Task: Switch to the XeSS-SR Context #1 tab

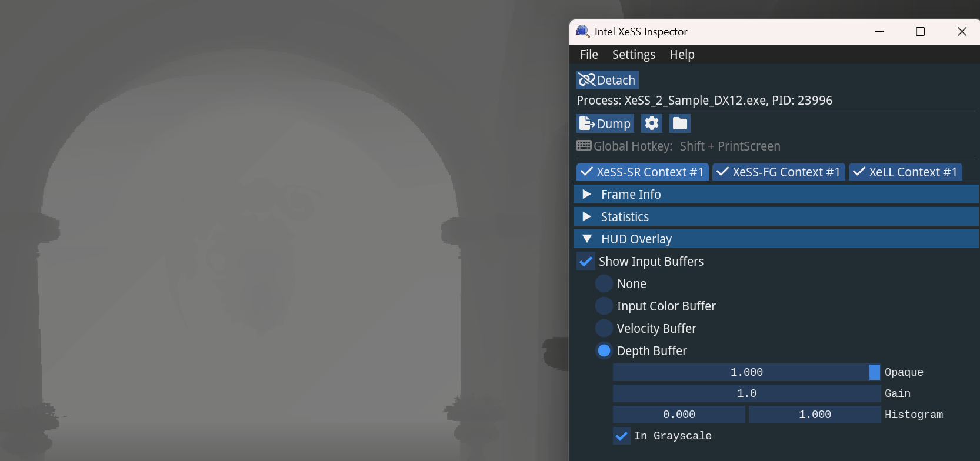Action: (642, 172)
